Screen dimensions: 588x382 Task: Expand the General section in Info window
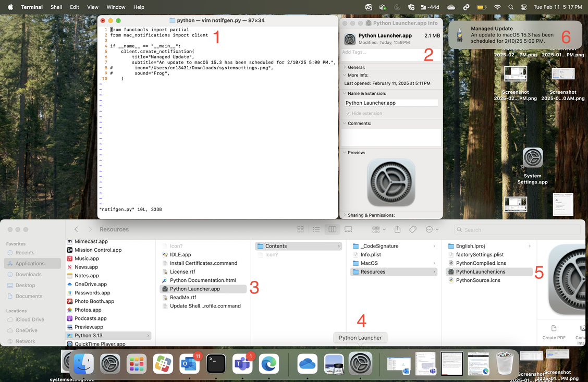(345, 67)
